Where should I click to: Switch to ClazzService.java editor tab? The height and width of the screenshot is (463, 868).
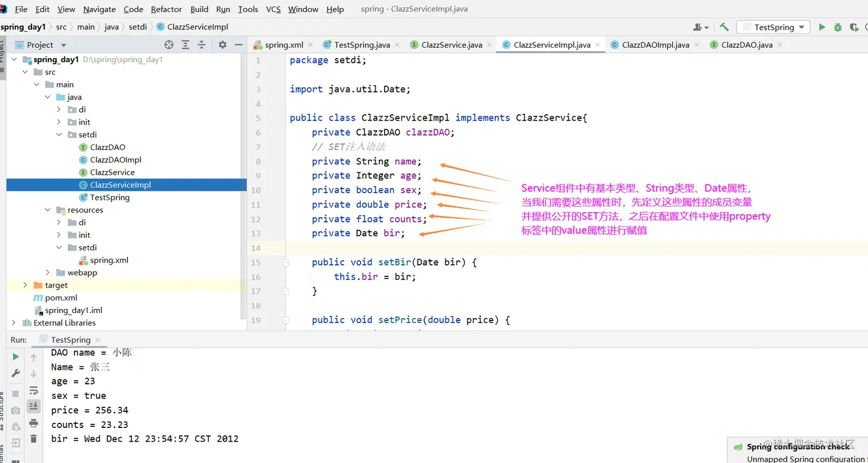coord(452,45)
